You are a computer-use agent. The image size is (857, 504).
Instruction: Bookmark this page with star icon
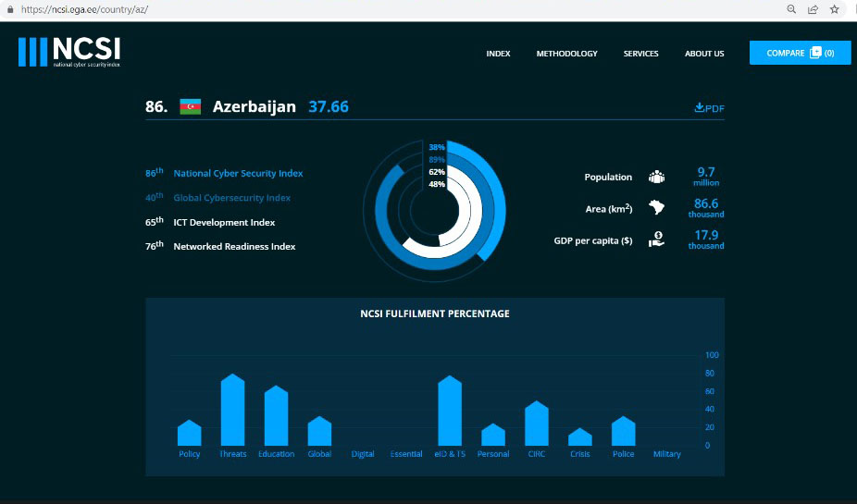[x=835, y=9]
